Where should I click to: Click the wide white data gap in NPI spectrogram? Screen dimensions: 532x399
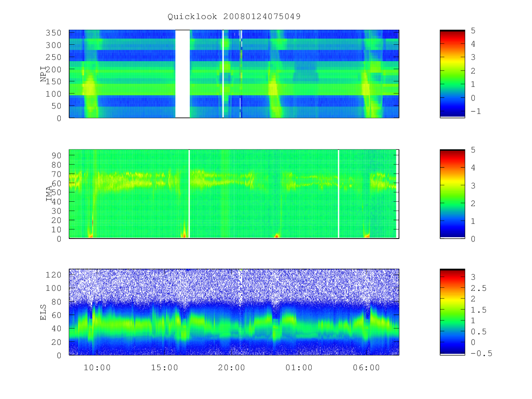coord(183,74)
